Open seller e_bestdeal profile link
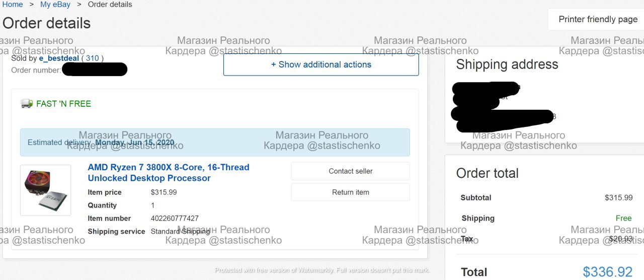Viewport: 644px width, 280px height. coord(59,58)
